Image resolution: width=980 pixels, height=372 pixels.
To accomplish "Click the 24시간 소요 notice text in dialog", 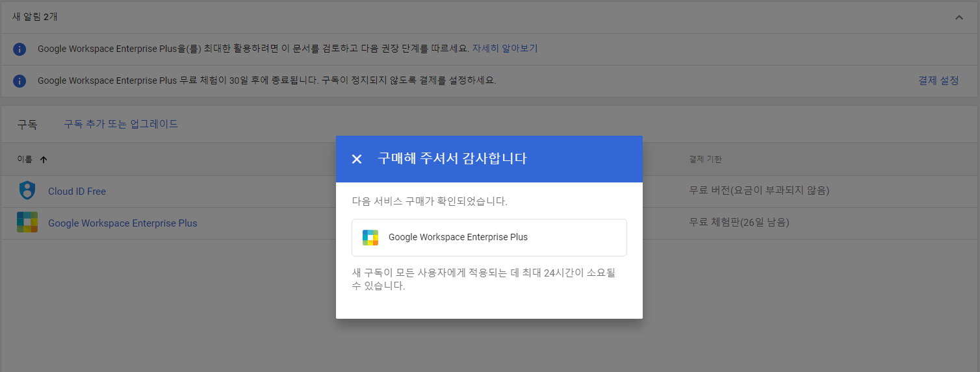I will pos(484,279).
